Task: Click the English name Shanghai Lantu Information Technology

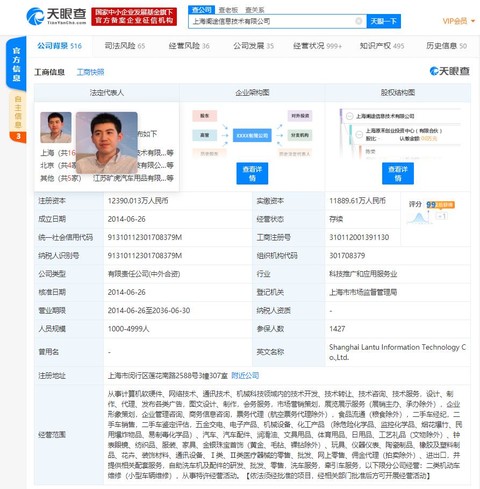Action: (398, 352)
